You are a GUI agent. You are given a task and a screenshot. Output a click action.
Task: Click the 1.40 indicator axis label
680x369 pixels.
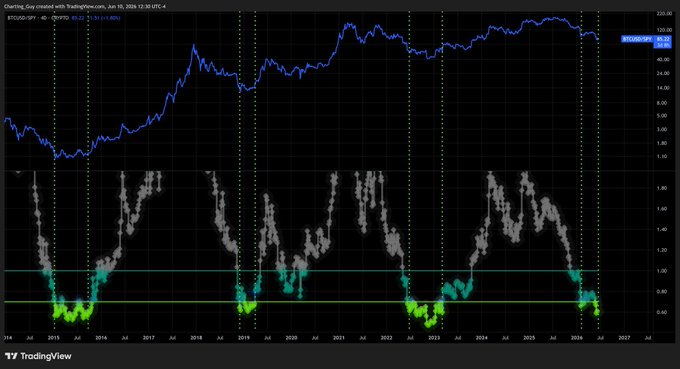click(662, 229)
